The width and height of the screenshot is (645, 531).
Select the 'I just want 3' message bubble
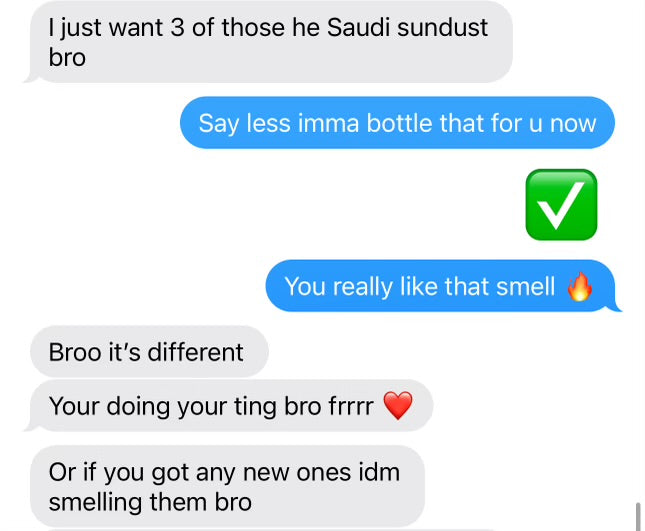tap(269, 42)
